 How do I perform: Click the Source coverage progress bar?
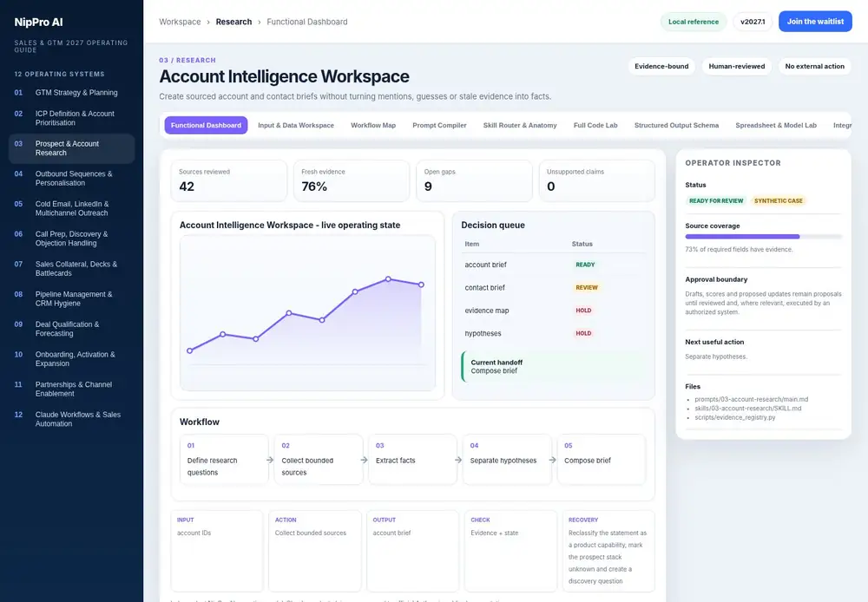pos(763,236)
